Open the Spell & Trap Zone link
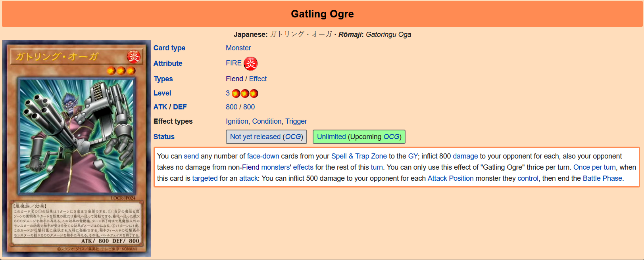 click(x=359, y=156)
